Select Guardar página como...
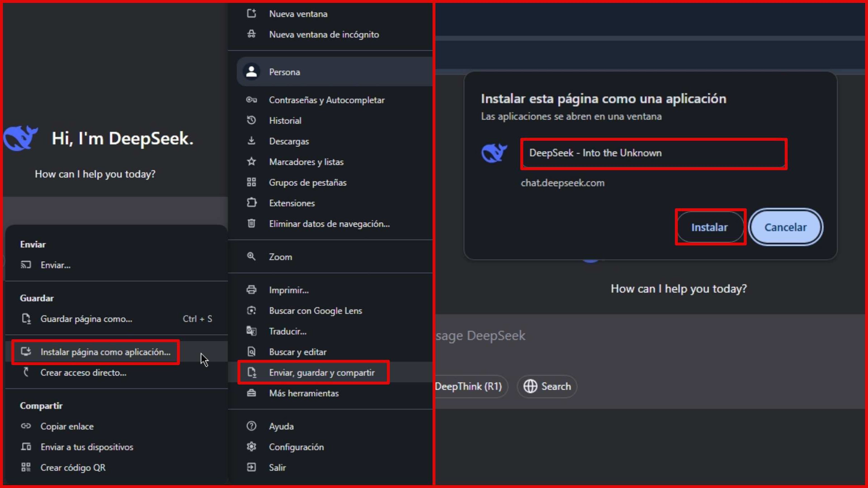Screen dimensions: 868x488 [x=116, y=319]
